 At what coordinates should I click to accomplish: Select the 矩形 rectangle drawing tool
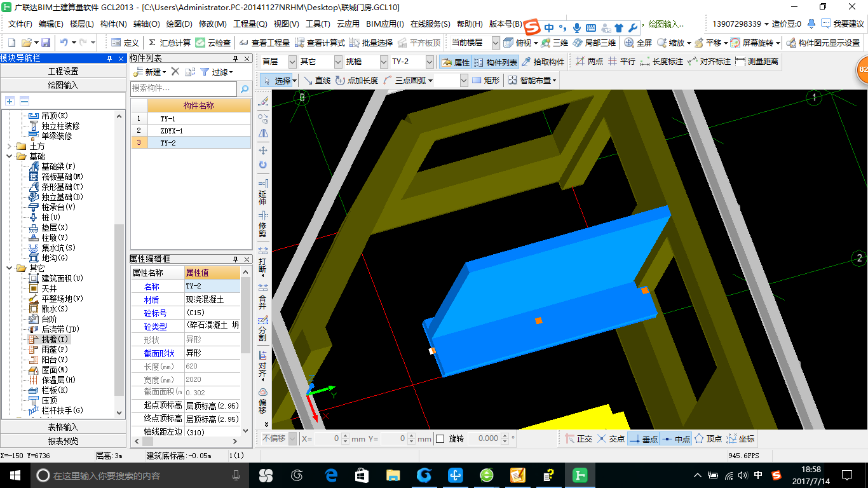click(x=486, y=81)
